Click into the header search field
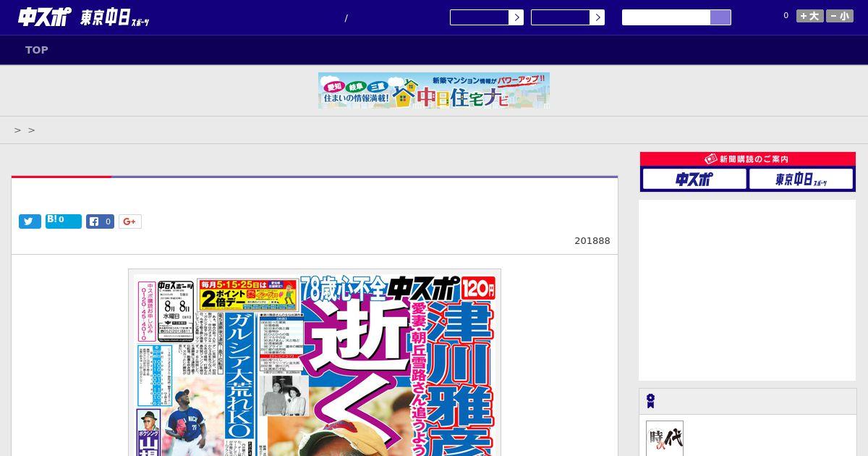 click(666, 17)
